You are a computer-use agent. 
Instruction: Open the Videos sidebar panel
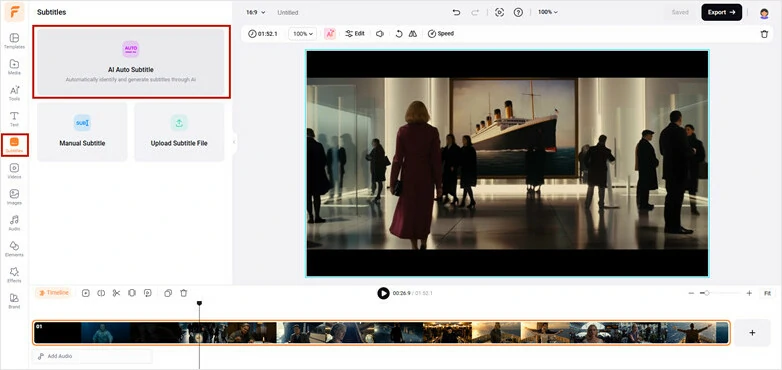tap(14, 171)
